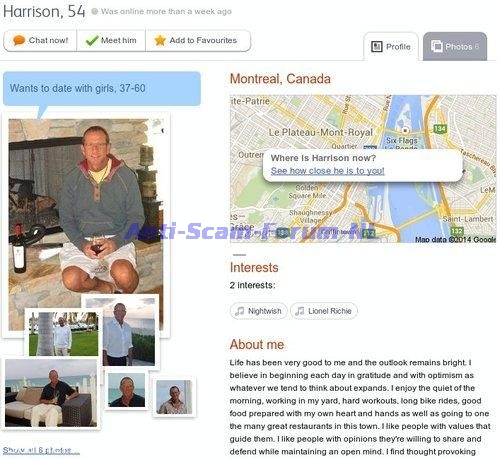Click the green checkmark Meet him icon
The image size is (500, 460).
point(92,41)
